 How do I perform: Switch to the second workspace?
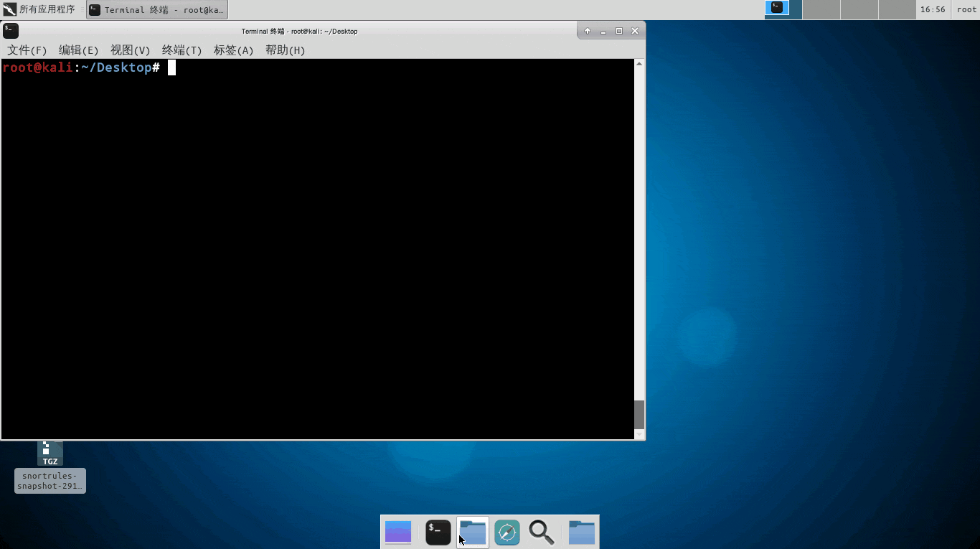pos(821,9)
